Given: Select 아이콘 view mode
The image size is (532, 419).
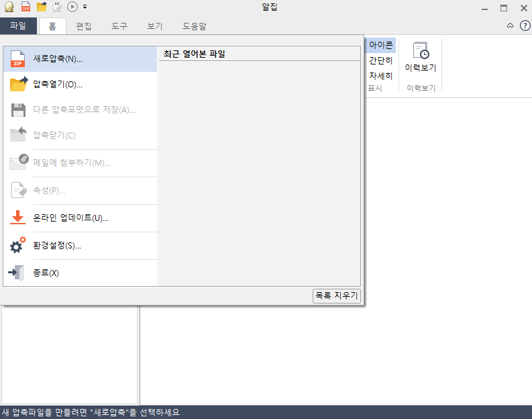Looking at the screenshot, I should (380, 45).
